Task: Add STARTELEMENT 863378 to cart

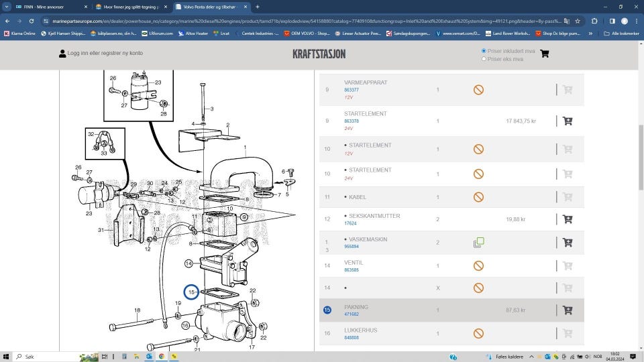Action: pos(567,121)
